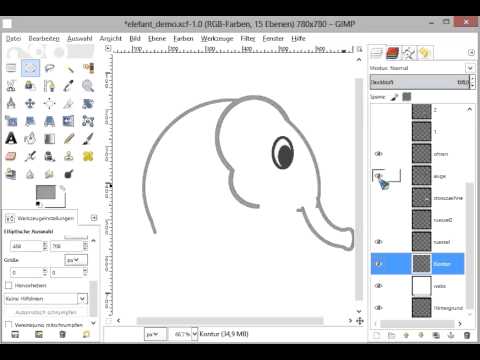Viewport: 480px width, 360px height.
Task: Select the Color Picker eyedropper tool
Action: [x=69, y=86]
